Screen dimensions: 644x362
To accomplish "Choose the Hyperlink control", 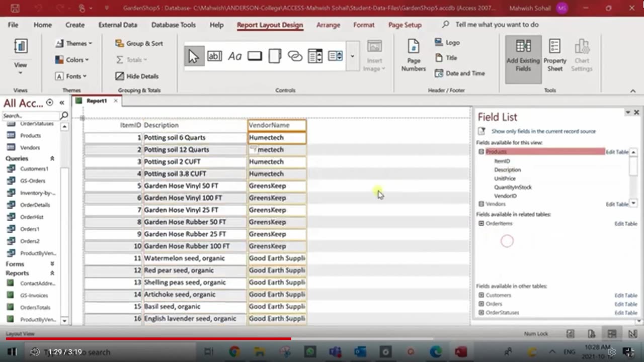I will coord(295,56).
